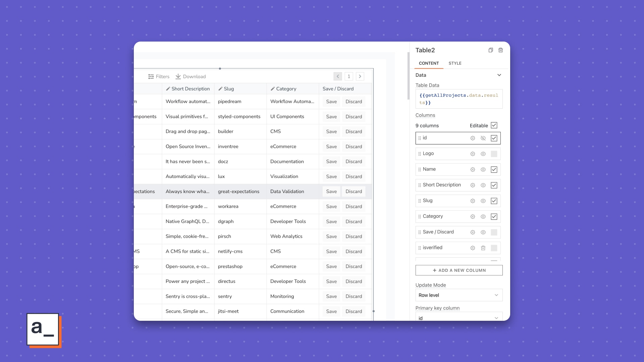Show the hidden id column
This screenshot has height=362, width=644.
point(483,138)
